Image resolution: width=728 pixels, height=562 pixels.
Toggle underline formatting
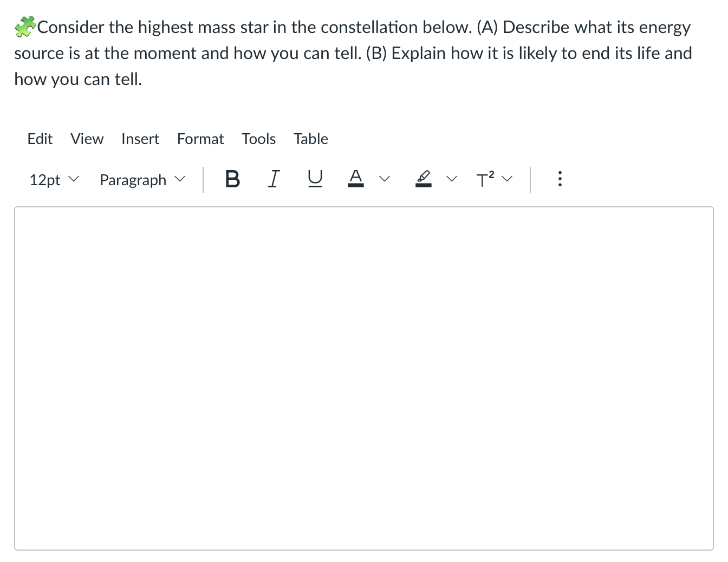point(315,179)
